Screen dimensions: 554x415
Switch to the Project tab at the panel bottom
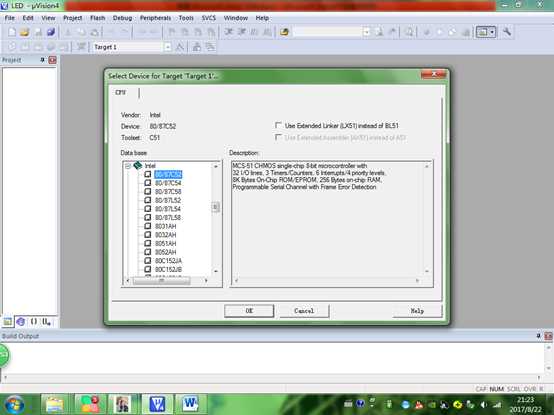(7, 321)
